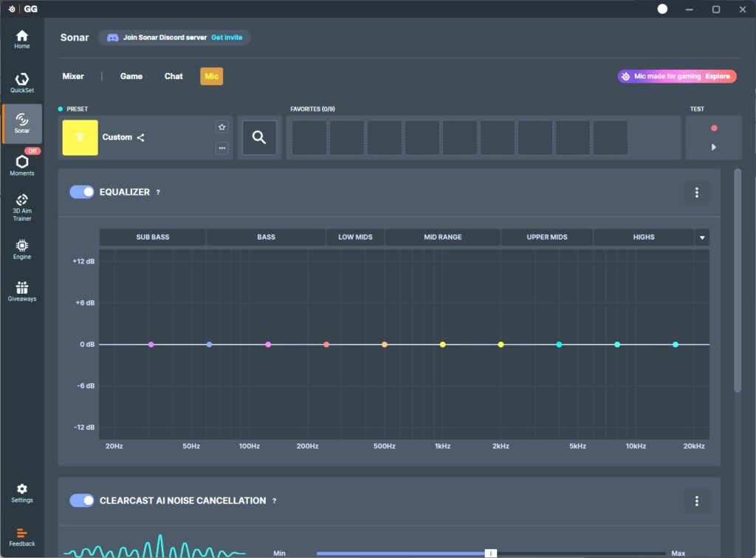Select the blue EQ band point

(x=209, y=345)
